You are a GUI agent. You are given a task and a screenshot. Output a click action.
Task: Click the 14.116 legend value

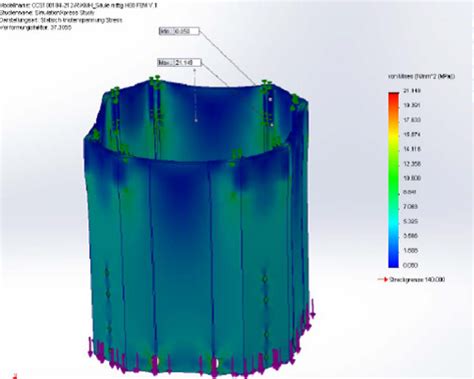coord(412,149)
